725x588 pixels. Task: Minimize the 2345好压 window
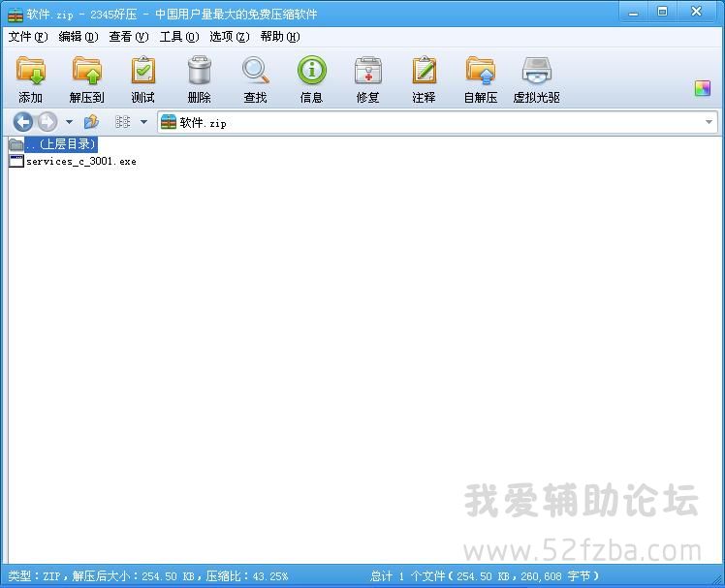[634, 13]
